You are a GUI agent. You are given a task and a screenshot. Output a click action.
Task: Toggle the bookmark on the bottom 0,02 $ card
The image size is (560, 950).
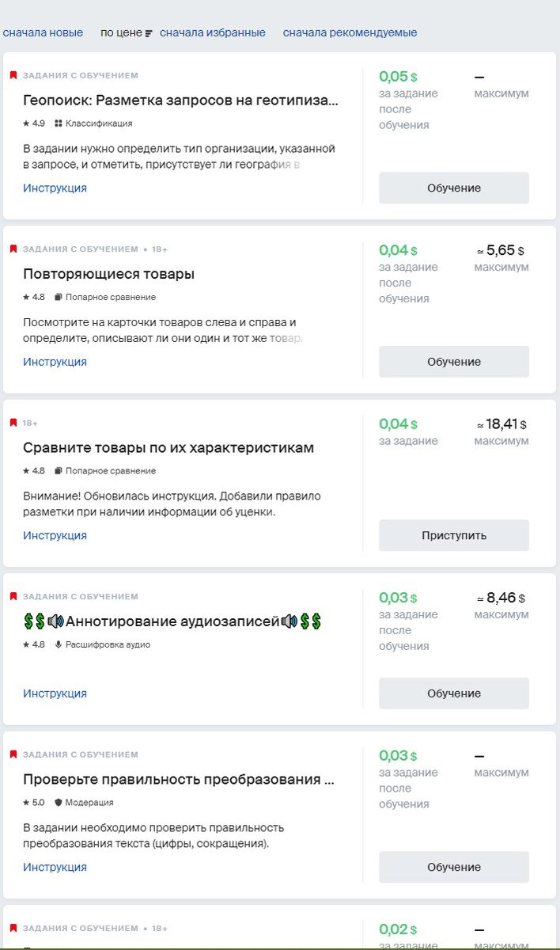tap(12, 927)
